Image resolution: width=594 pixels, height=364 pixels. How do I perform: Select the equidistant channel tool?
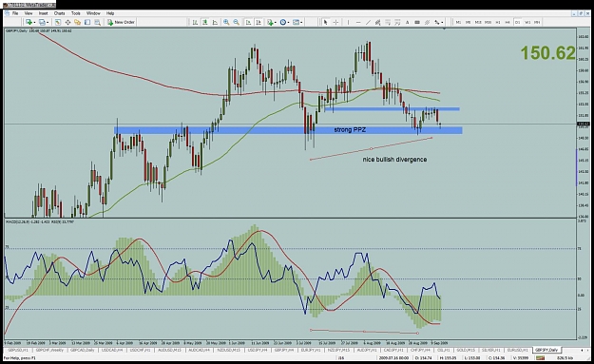tap(377, 23)
